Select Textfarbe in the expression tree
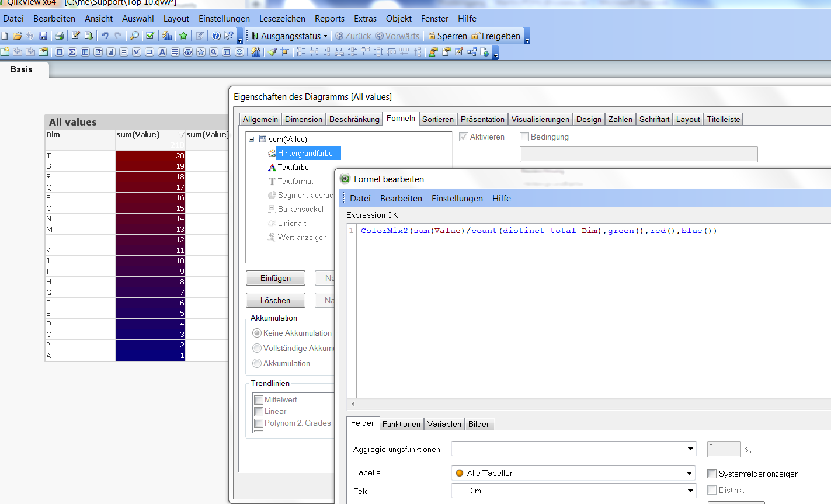831x504 pixels. pyautogui.click(x=293, y=167)
